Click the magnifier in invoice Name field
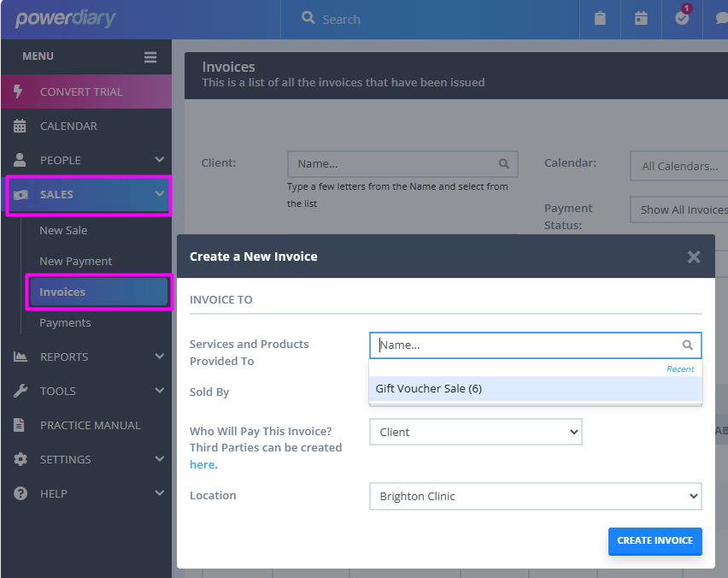 pyautogui.click(x=688, y=345)
